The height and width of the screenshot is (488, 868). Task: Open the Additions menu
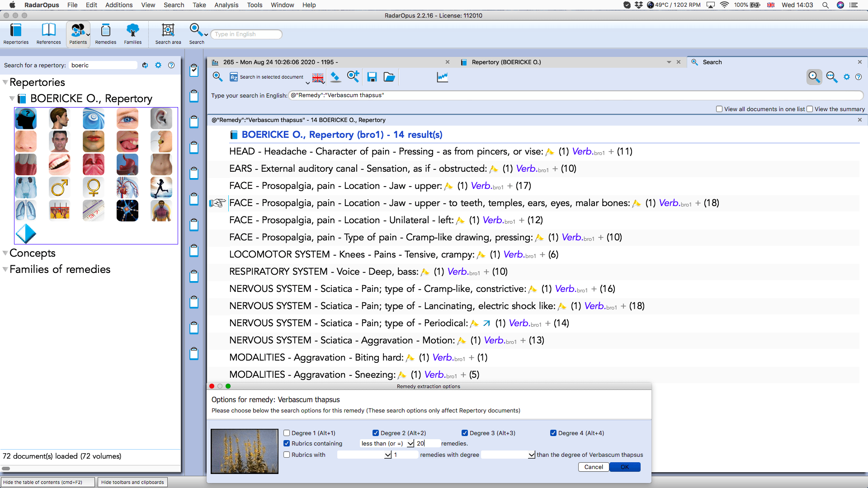point(119,5)
